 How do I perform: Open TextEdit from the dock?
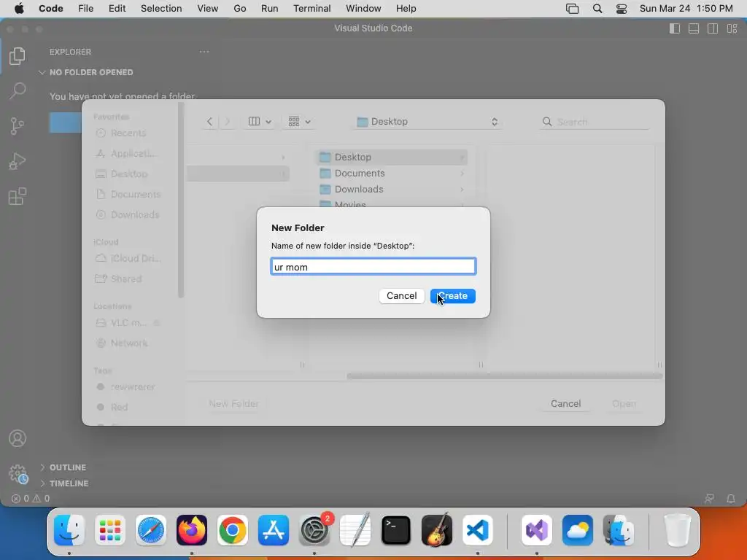pyautogui.click(x=355, y=530)
